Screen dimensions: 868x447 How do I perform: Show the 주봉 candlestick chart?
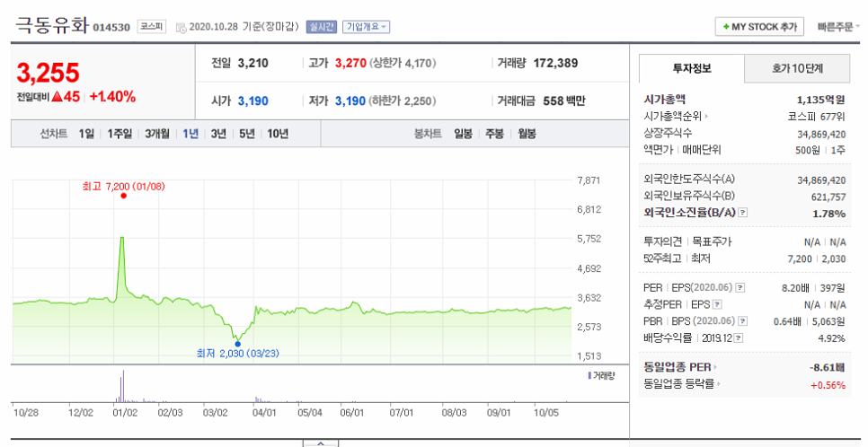click(x=494, y=134)
